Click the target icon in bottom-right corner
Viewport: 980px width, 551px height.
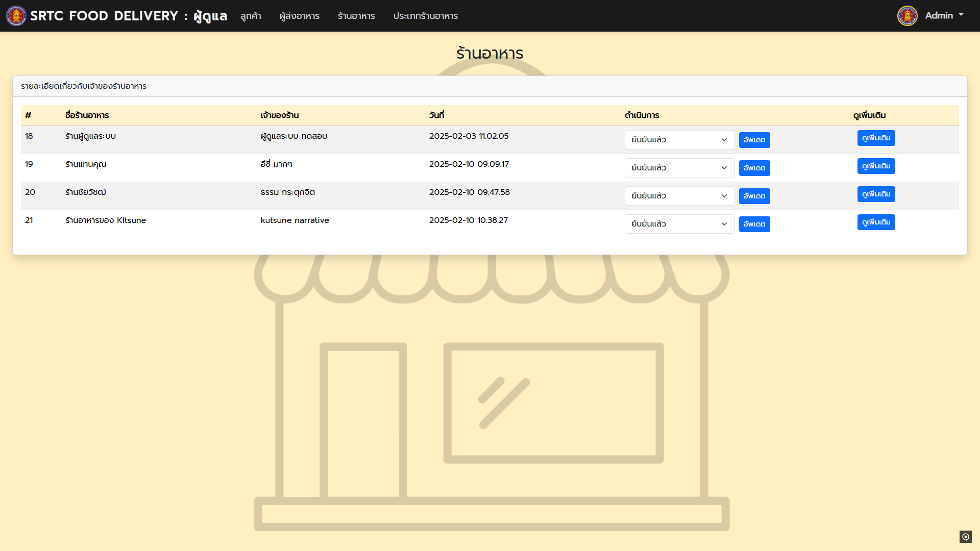pyautogui.click(x=965, y=536)
